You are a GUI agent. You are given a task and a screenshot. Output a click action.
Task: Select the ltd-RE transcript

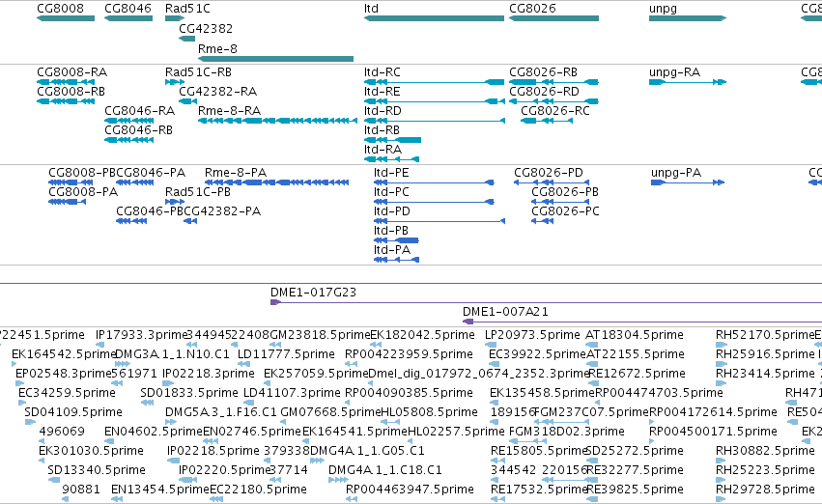(434, 101)
